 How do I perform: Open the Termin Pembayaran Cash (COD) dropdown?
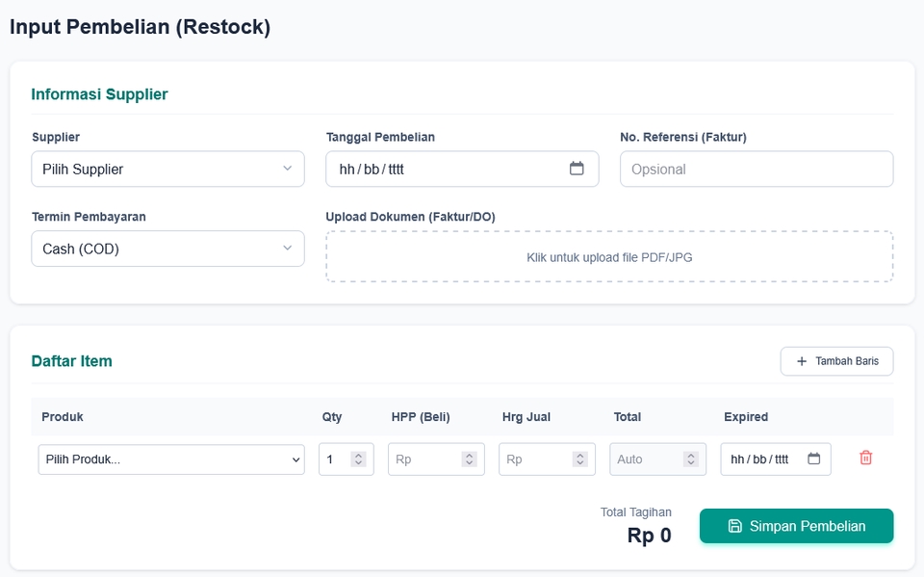point(167,249)
